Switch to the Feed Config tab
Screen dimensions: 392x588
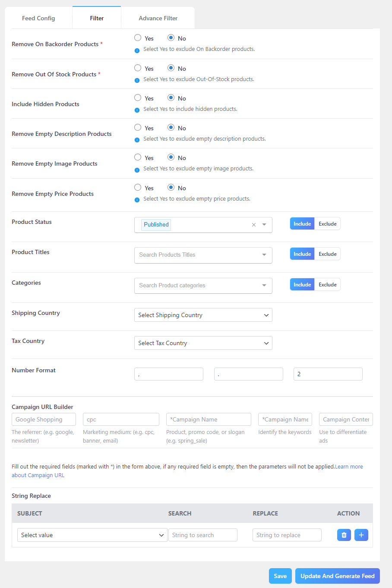pos(38,18)
